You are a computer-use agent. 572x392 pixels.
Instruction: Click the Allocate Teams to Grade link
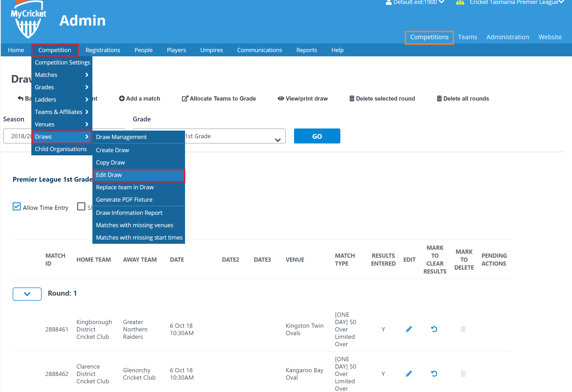click(x=219, y=98)
